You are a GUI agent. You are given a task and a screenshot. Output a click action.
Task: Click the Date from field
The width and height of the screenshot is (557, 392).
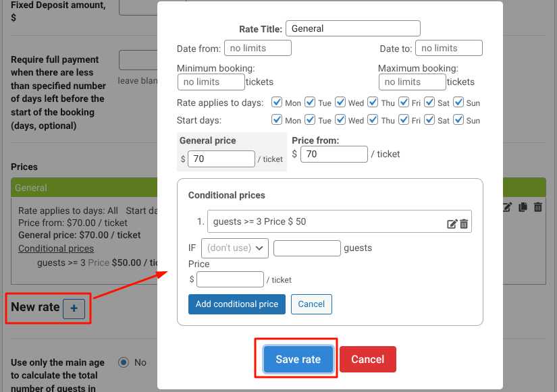click(x=257, y=48)
